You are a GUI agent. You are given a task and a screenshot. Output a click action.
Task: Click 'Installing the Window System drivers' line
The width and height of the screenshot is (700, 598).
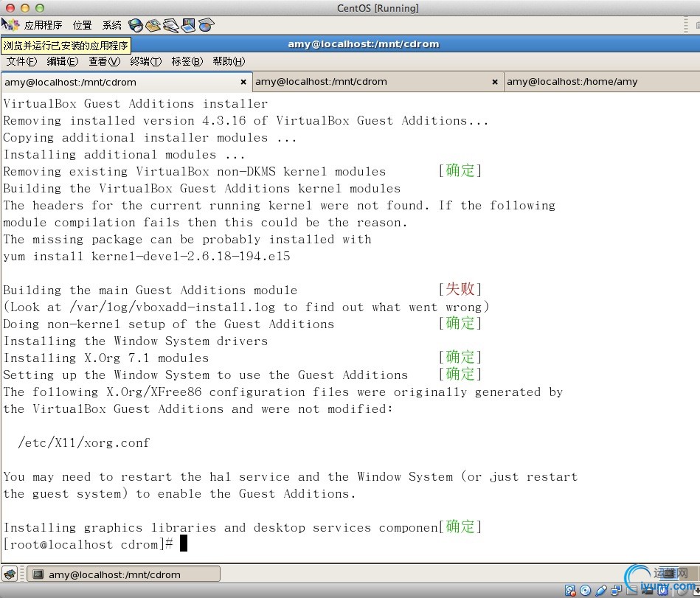pos(136,341)
